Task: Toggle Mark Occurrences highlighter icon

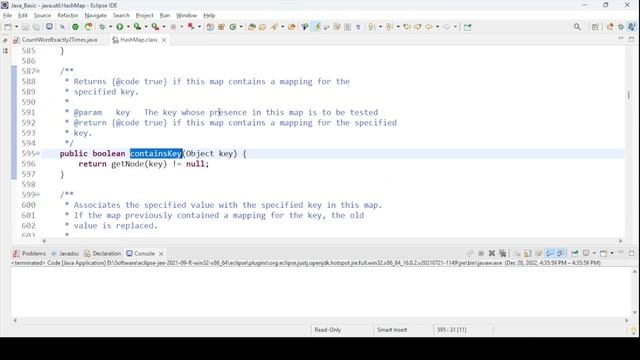Action: [x=317, y=27]
